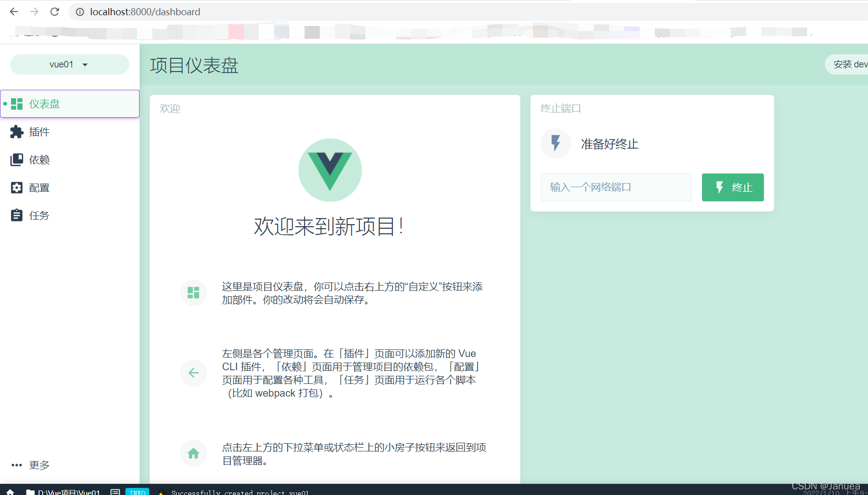Click the lightning icon in the 终止端口 card

(555, 144)
